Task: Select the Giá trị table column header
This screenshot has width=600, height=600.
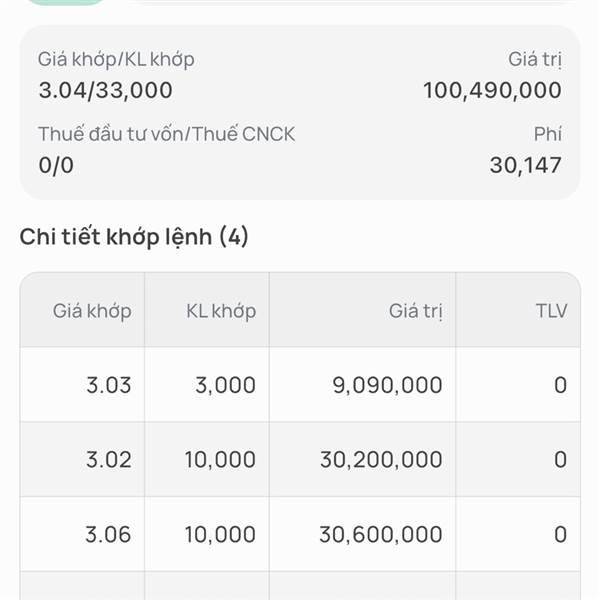Action: [x=415, y=310]
